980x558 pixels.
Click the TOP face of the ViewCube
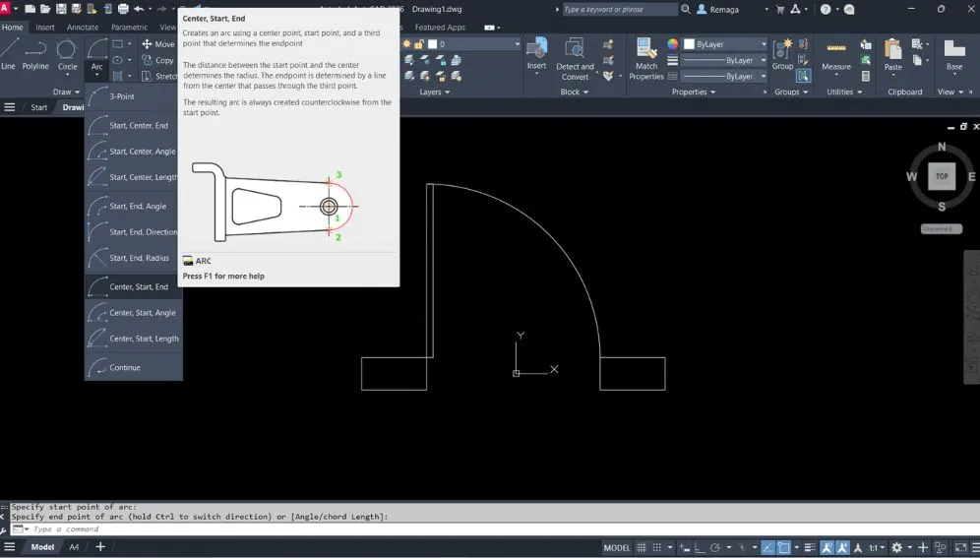942,176
